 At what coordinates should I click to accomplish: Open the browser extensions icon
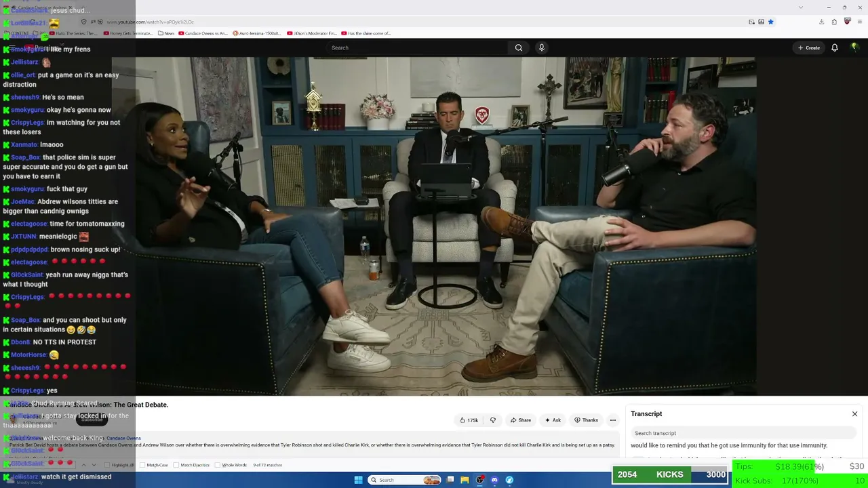(x=834, y=22)
